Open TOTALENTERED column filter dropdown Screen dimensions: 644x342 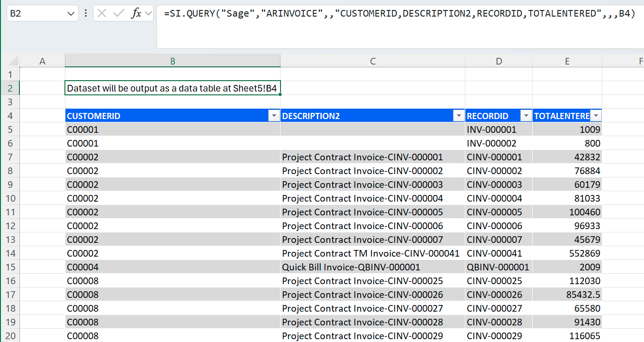coord(596,116)
